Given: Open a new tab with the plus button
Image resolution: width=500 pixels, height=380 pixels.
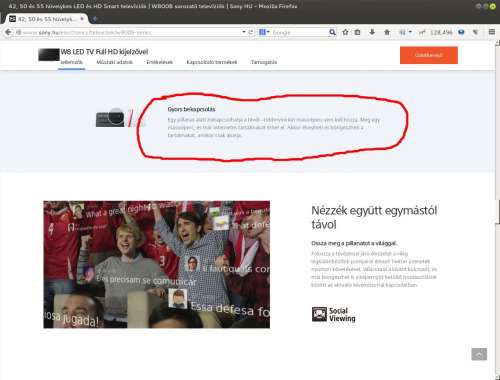Looking at the screenshot, I should (x=94, y=19).
